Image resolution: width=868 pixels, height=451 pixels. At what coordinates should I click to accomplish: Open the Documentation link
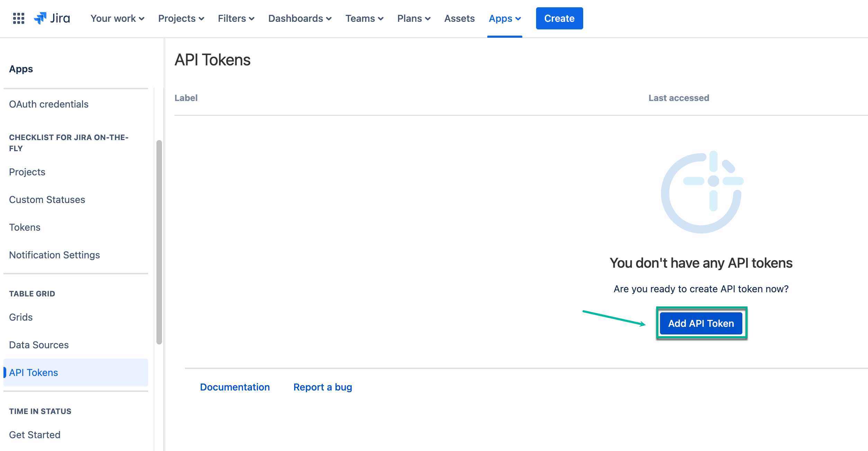[x=235, y=387]
